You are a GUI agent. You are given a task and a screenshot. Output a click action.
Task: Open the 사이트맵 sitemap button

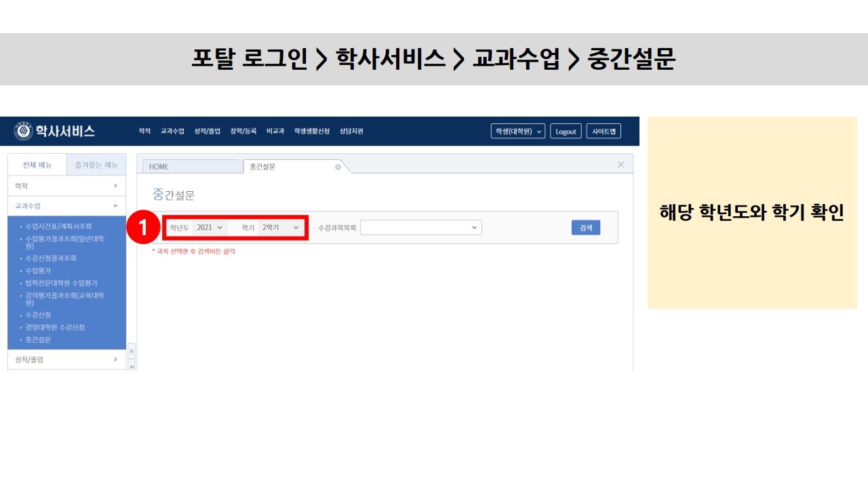pos(604,131)
